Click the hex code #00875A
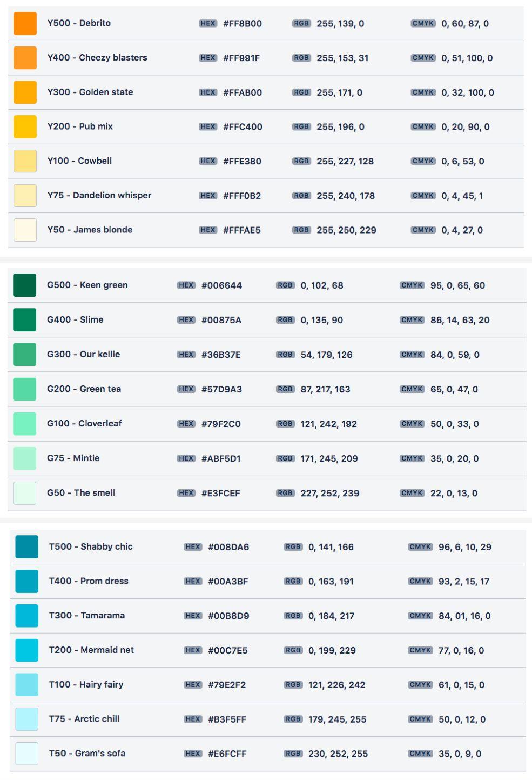The width and height of the screenshot is (532, 780). (x=221, y=320)
